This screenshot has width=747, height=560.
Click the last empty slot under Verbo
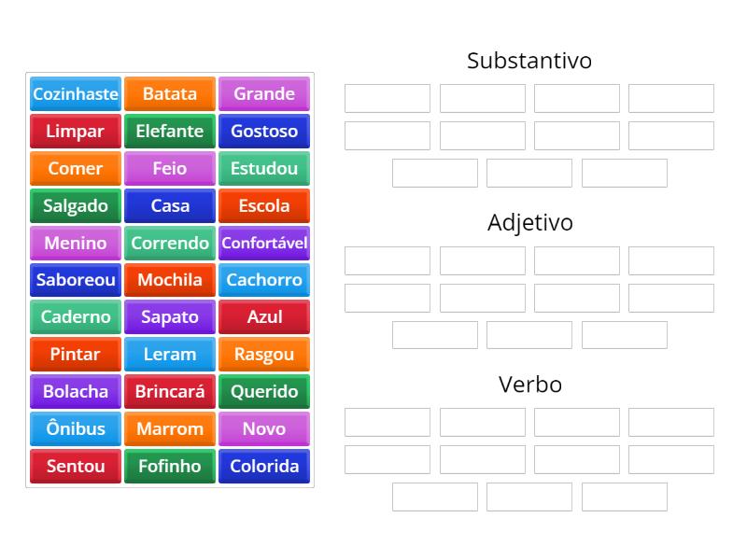[x=624, y=496]
